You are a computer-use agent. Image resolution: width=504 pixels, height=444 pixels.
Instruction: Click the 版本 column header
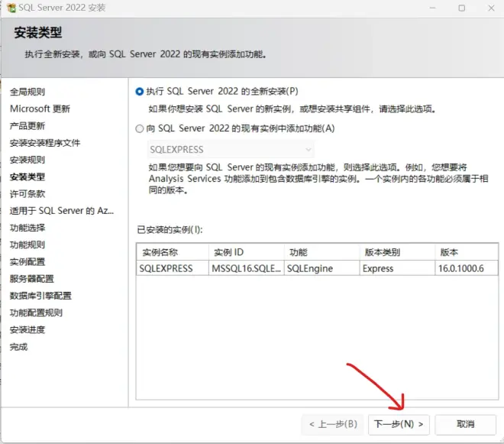(467, 252)
